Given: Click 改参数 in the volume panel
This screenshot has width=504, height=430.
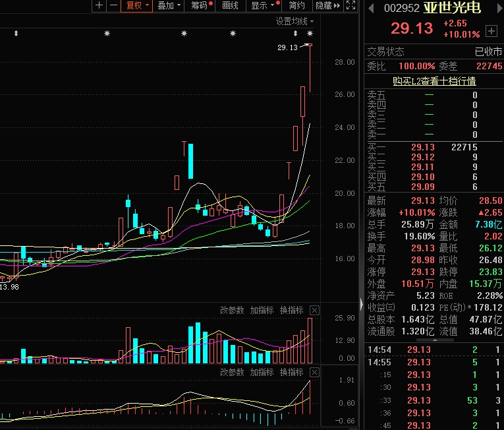Looking at the screenshot, I should tap(232, 310).
